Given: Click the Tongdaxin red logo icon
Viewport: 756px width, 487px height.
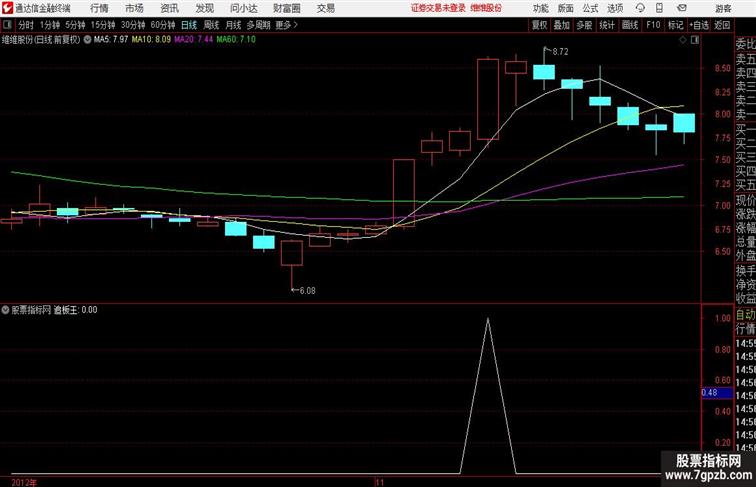Looking at the screenshot, I should click(7, 8).
